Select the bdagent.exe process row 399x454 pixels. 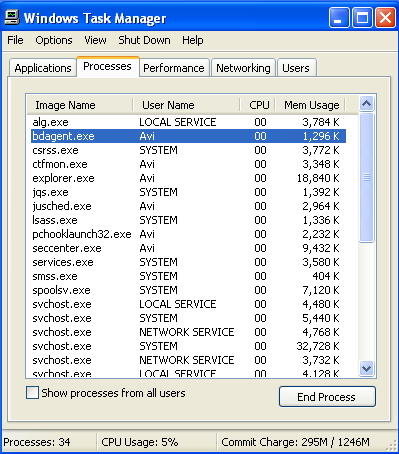188,136
